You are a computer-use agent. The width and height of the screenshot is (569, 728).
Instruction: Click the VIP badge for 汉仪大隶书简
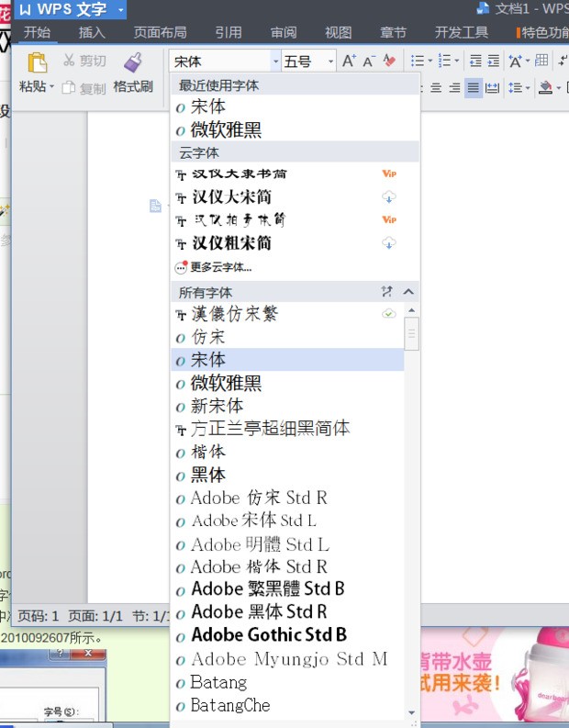tap(389, 174)
